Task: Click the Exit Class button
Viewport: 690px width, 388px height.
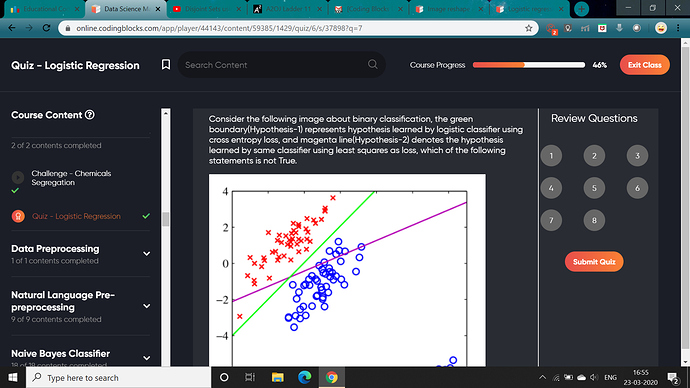Action: tap(645, 65)
